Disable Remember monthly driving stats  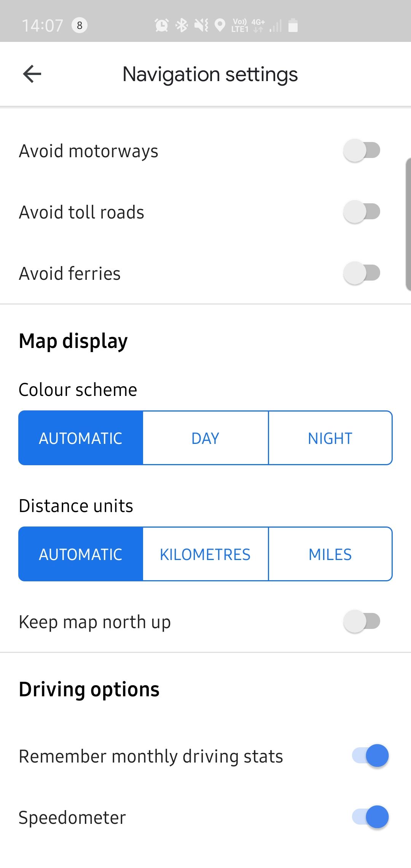pyautogui.click(x=370, y=756)
